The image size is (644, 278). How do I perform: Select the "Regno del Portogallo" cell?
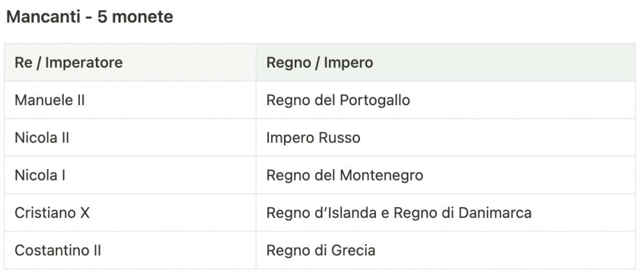[x=337, y=101]
